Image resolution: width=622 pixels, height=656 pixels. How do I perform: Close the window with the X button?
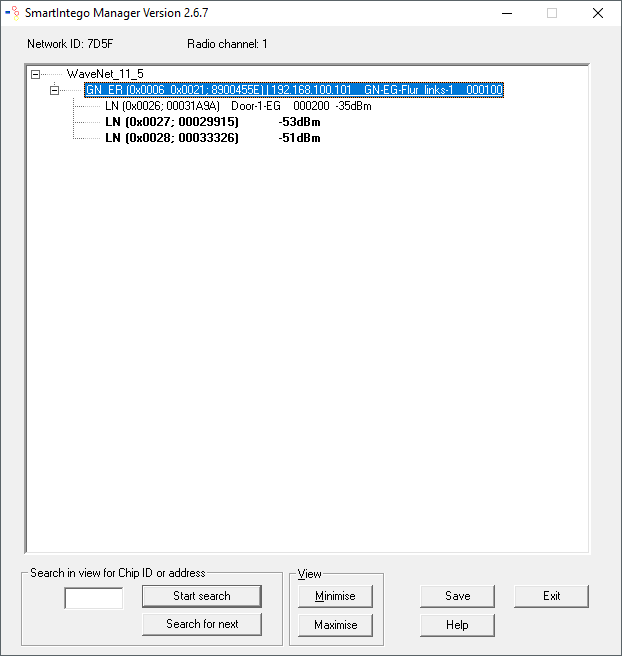click(x=597, y=14)
